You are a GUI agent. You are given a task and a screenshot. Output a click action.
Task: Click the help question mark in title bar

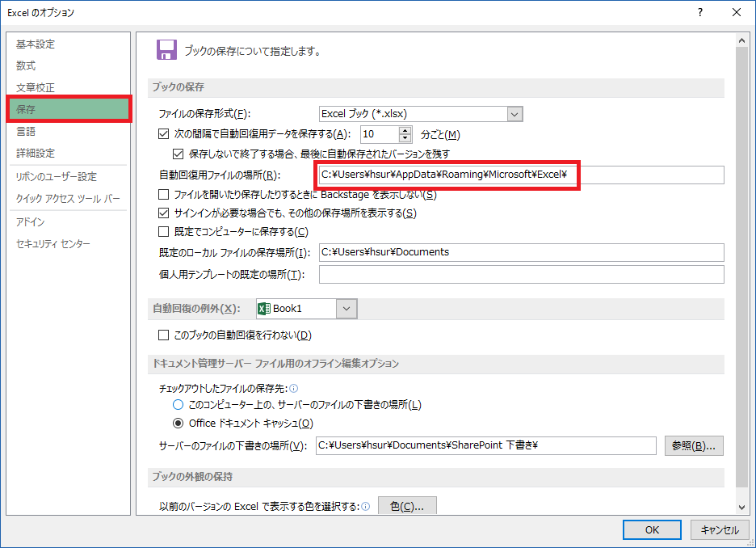699,12
